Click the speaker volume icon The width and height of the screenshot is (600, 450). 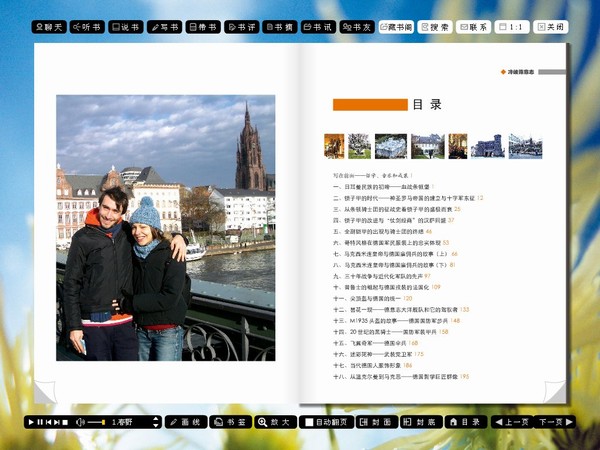tap(80, 422)
